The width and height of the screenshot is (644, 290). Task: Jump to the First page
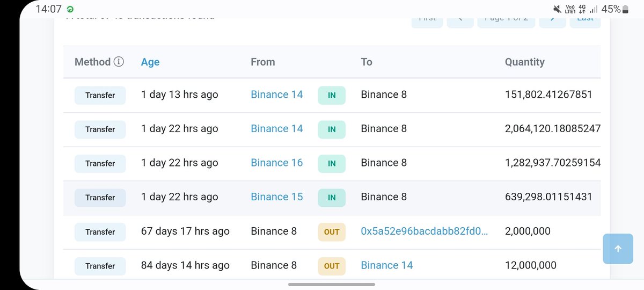tap(427, 19)
